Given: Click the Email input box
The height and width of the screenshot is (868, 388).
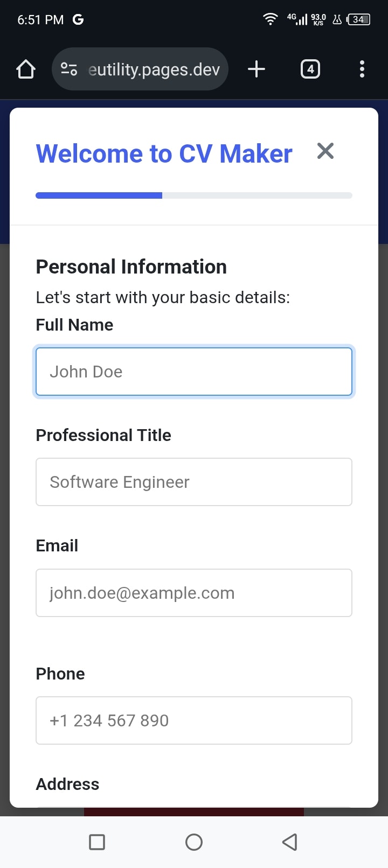Looking at the screenshot, I should tap(194, 593).
